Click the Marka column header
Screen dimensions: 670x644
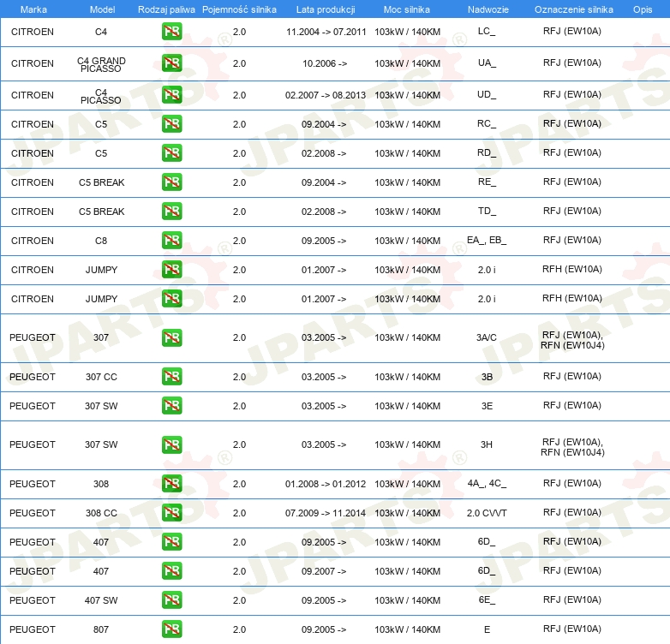tap(33, 9)
